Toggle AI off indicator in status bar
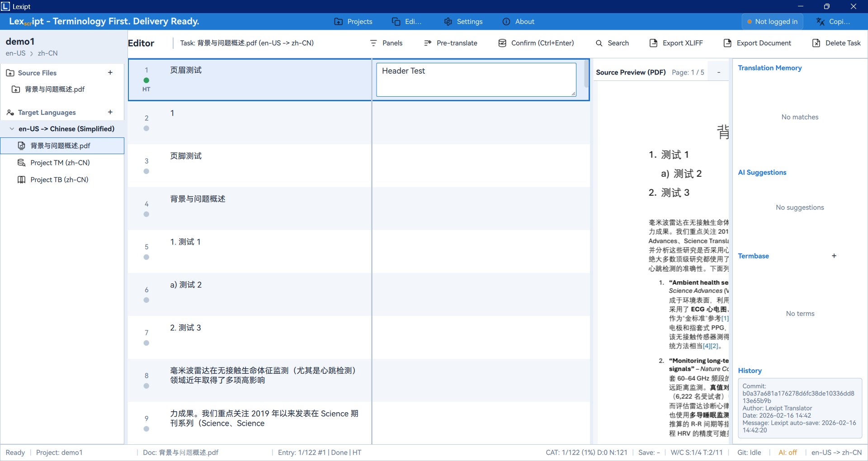 788,452
